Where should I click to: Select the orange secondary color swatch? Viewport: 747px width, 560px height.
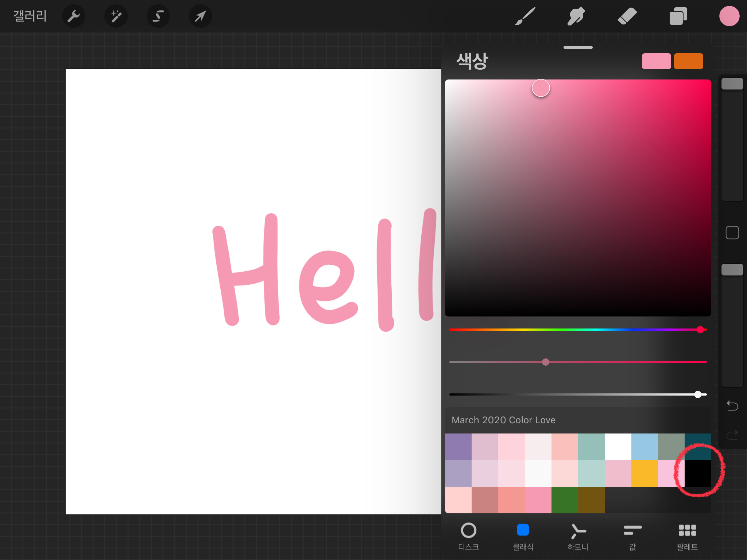pos(688,61)
